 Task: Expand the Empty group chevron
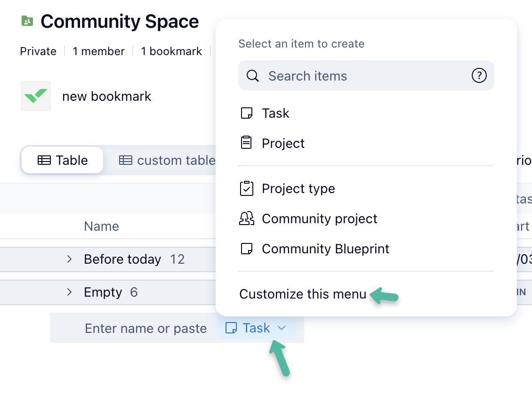tap(69, 292)
